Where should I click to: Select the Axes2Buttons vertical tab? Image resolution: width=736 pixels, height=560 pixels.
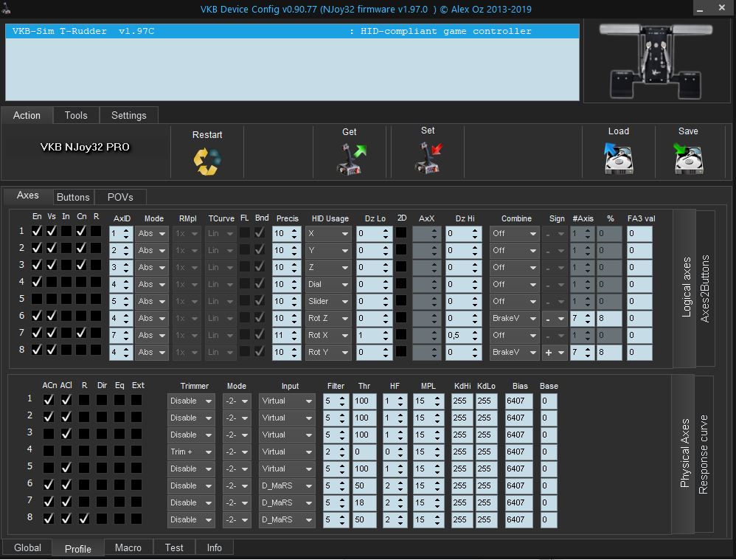point(704,288)
